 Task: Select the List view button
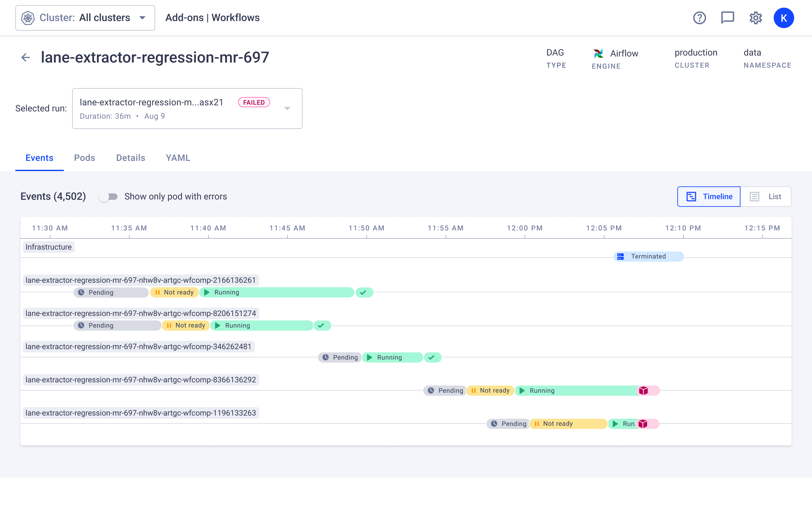pyautogui.click(x=765, y=197)
